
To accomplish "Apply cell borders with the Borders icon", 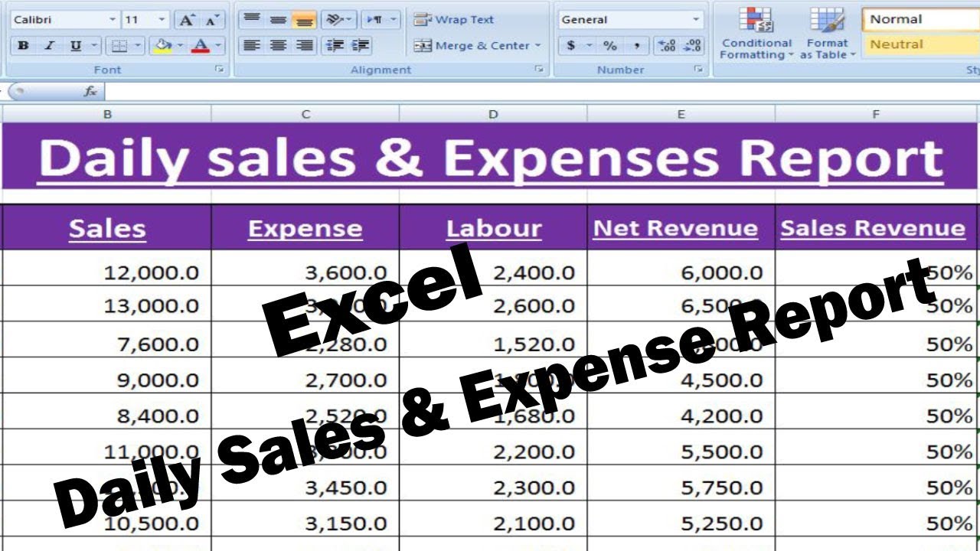I will pos(119,46).
